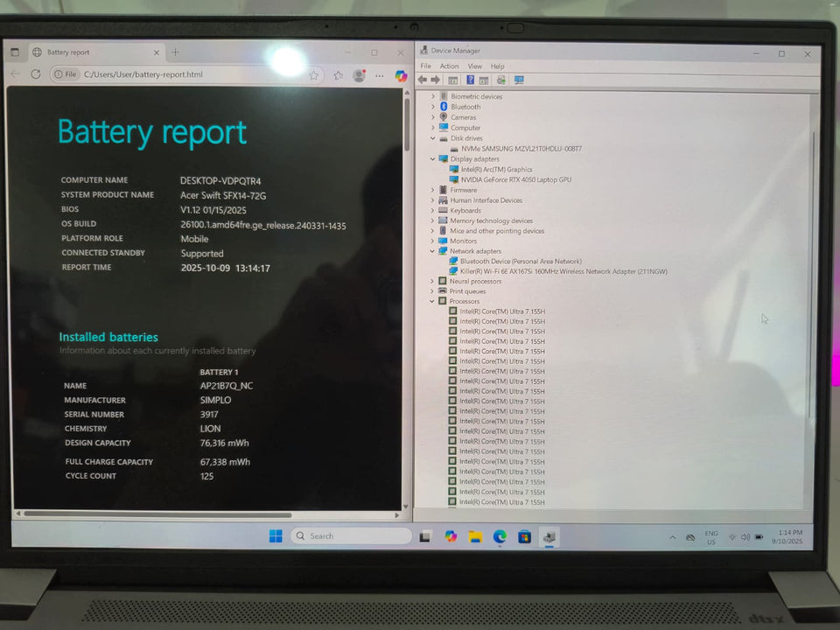Collapse the Network adapters category

click(x=432, y=251)
